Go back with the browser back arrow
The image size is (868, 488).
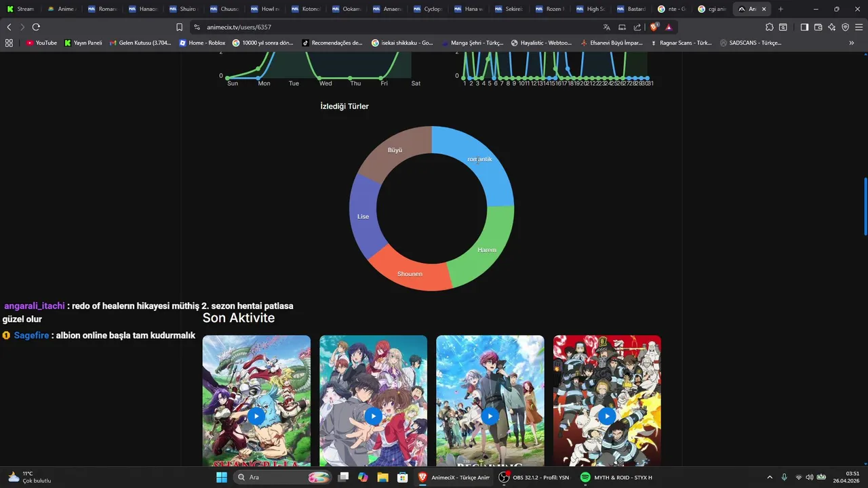(x=9, y=27)
